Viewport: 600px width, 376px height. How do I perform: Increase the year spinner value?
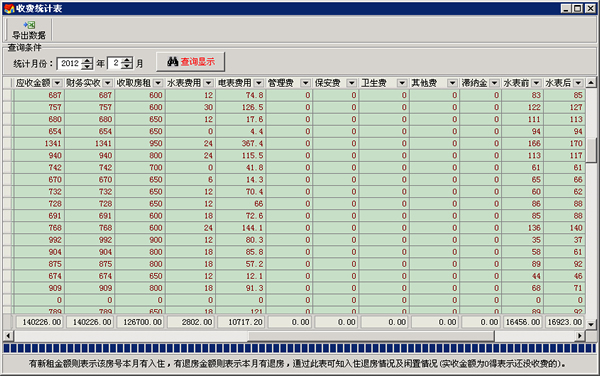click(88, 60)
